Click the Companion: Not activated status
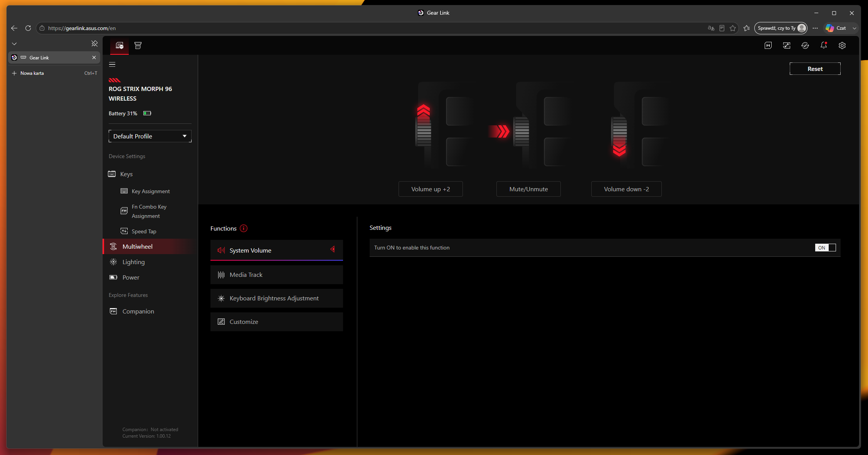 [150, 430]
